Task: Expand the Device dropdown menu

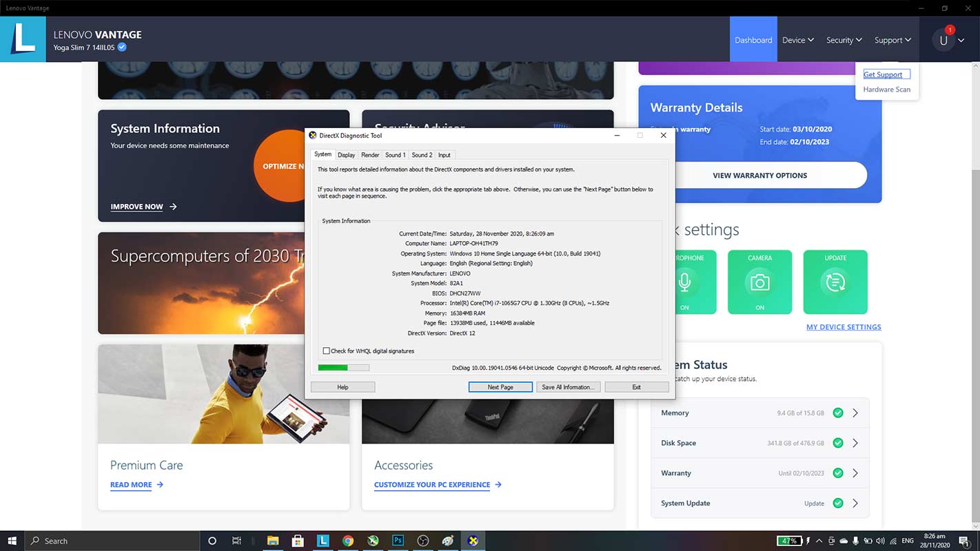Action: click(x=798, y=40)
